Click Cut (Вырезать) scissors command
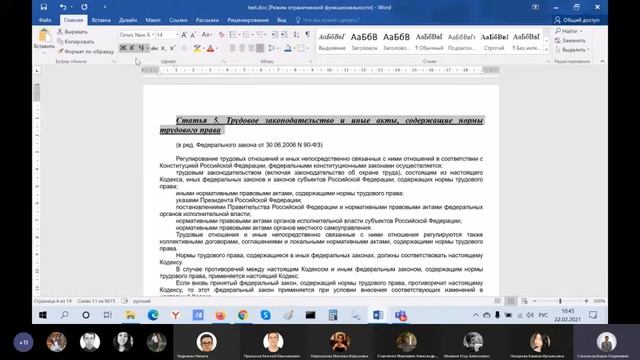Viewport: 640px width, 360px height. pos(72,31)
